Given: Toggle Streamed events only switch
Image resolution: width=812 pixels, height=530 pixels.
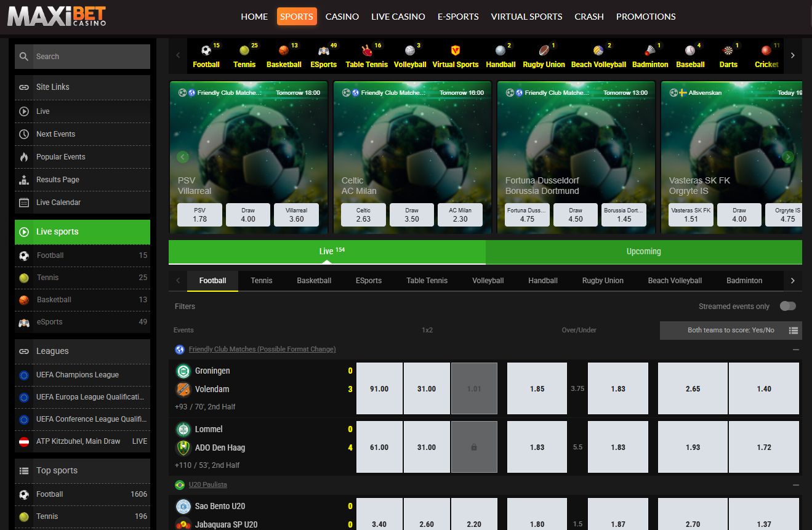Looking at the screenshot, I should [x=787, y=306].
